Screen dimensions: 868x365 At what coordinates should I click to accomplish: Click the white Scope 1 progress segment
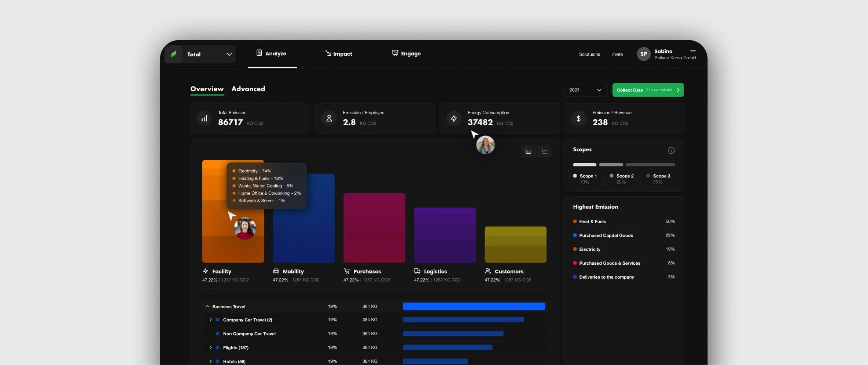pos(584,165)
